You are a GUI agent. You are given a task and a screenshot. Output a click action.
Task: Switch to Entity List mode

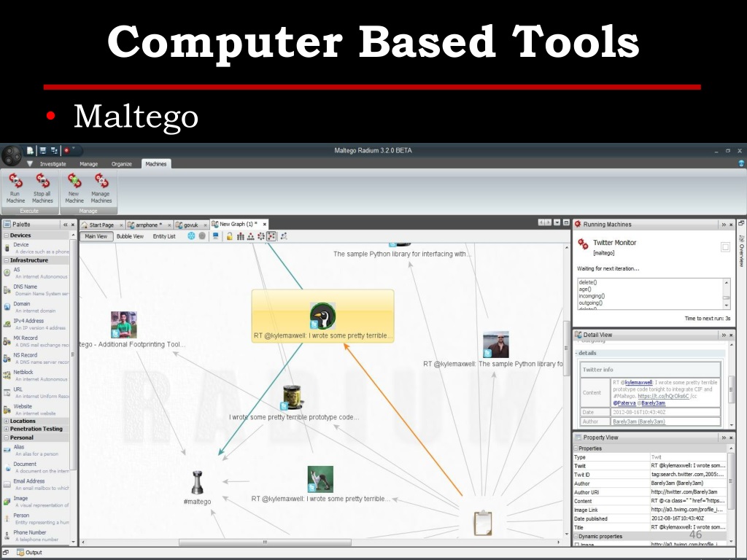click(x=164, y=236)
